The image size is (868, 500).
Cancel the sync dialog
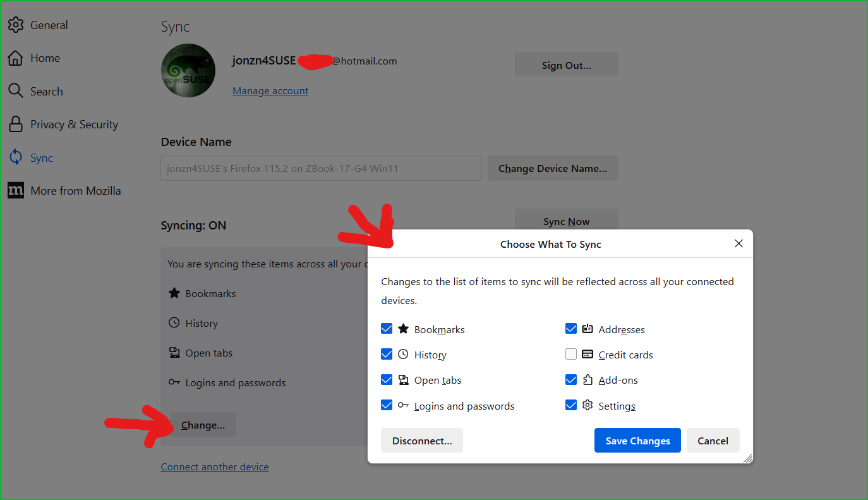(713, 441)
